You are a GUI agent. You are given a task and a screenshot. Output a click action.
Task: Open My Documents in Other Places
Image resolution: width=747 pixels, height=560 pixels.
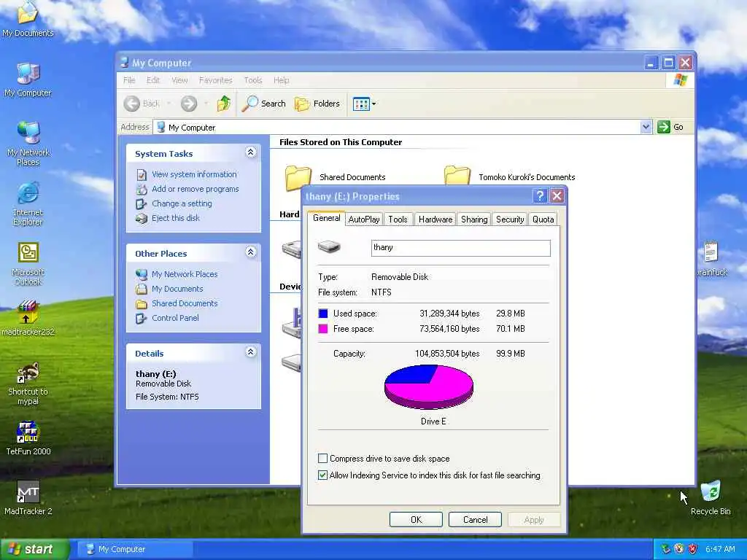pyautogui.click(x=177, y=289)
